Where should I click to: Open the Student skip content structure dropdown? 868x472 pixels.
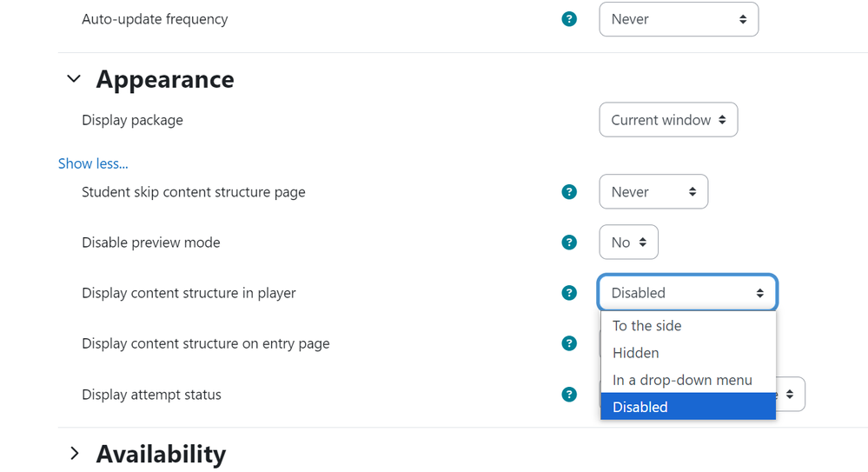[653, 192]
